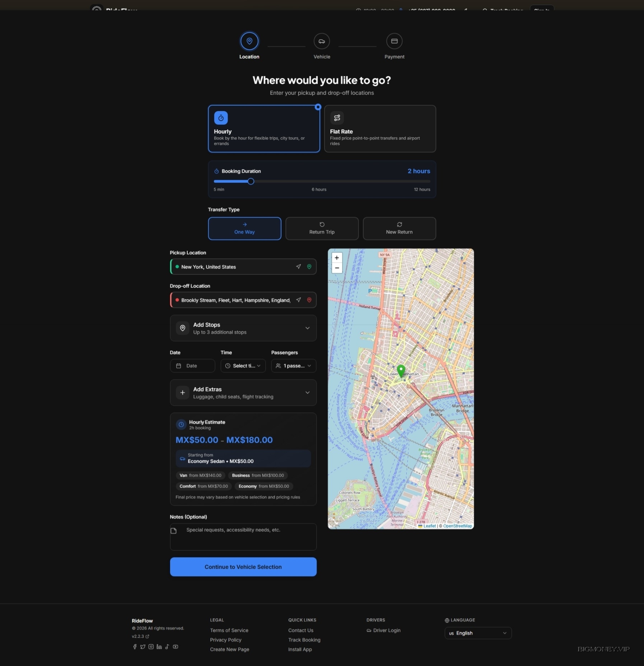Viewport: 644px width, 666px height.
Task: Expand the Add Extras section
Action: click(243, 392)
